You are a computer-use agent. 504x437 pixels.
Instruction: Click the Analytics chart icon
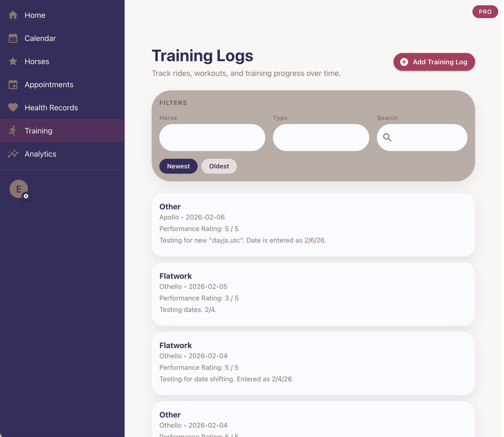click(13, 154)
